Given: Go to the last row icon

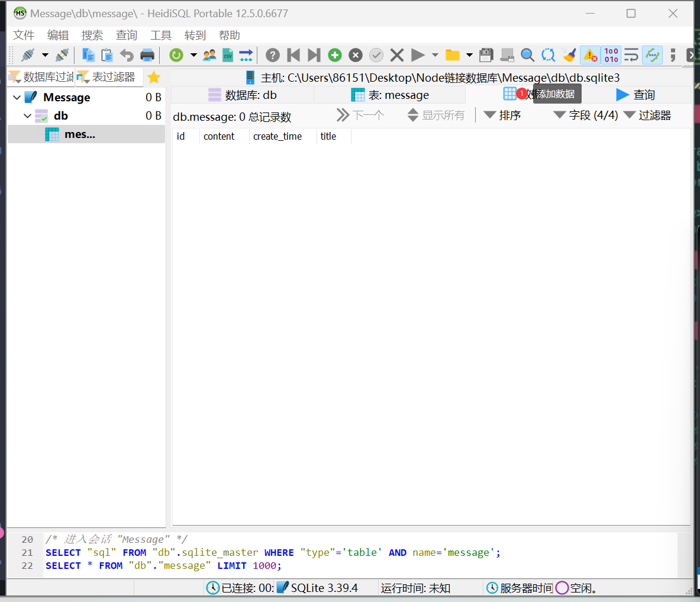Looking at the screenshot, I should [314, 56].
